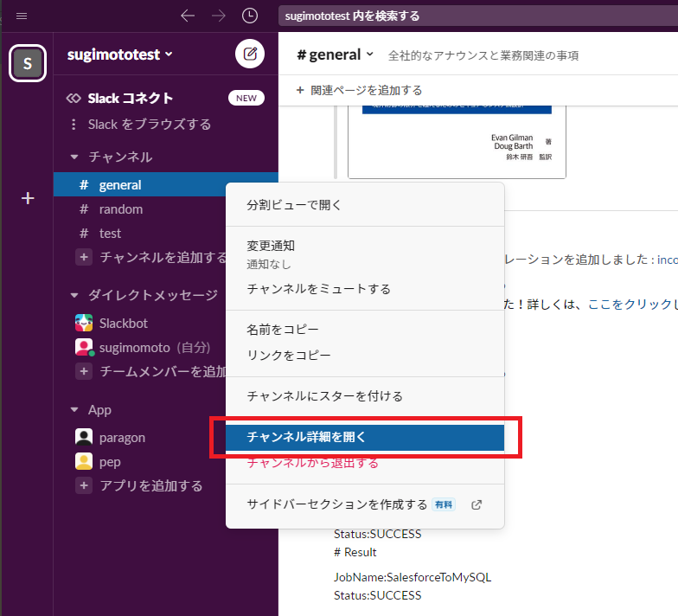Choose チャンネル詳細を開く
678x616 pixels.
coord(365,438)
